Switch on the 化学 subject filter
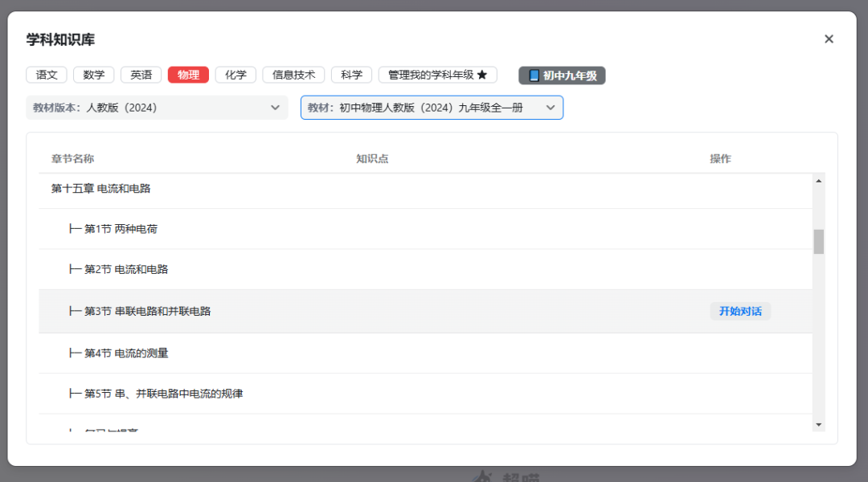Viewport: 868px width, 482px height. coord(235,75)
